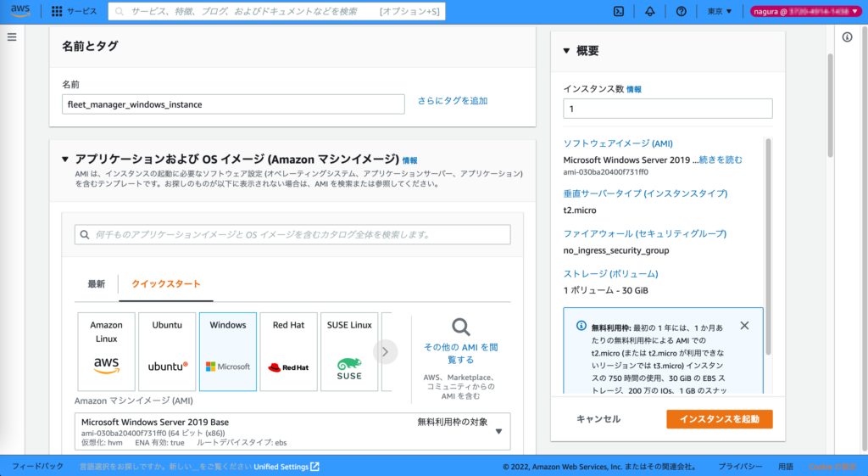868x476 pixels.
Task: Switch to the 最新 tab
Action: pos(97,283)
